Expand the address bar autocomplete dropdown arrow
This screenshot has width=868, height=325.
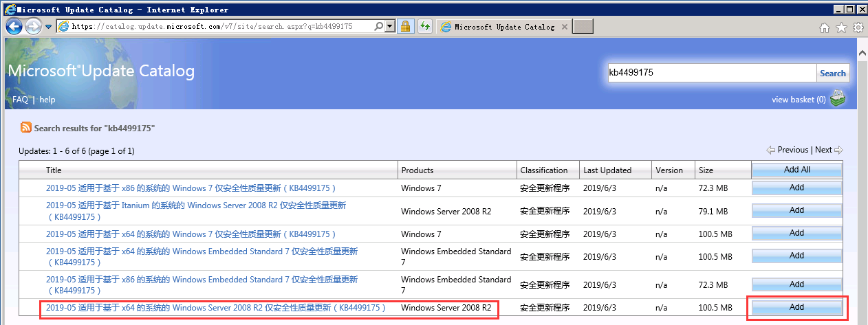pyautogui.click(x=390, y=27)
